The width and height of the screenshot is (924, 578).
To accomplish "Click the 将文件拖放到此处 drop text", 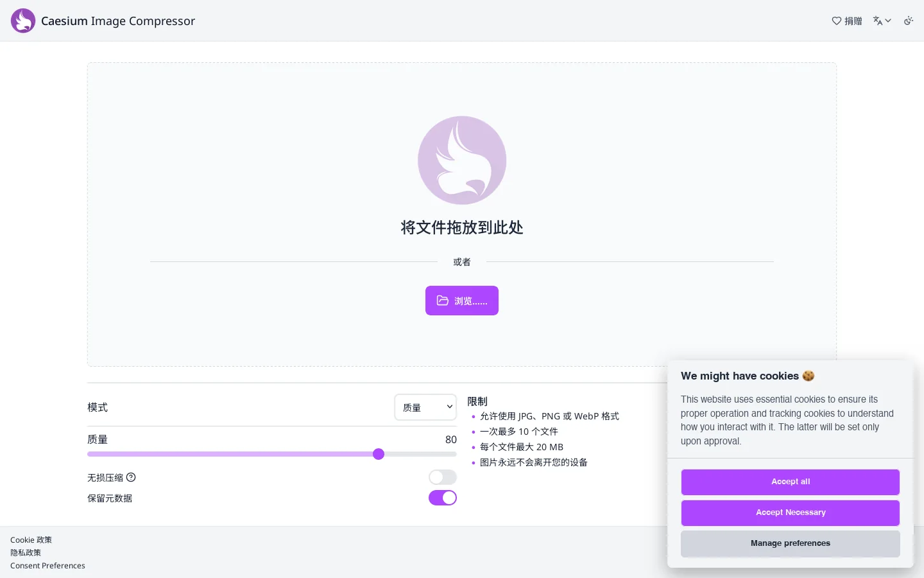I will [x=462, y=227].
